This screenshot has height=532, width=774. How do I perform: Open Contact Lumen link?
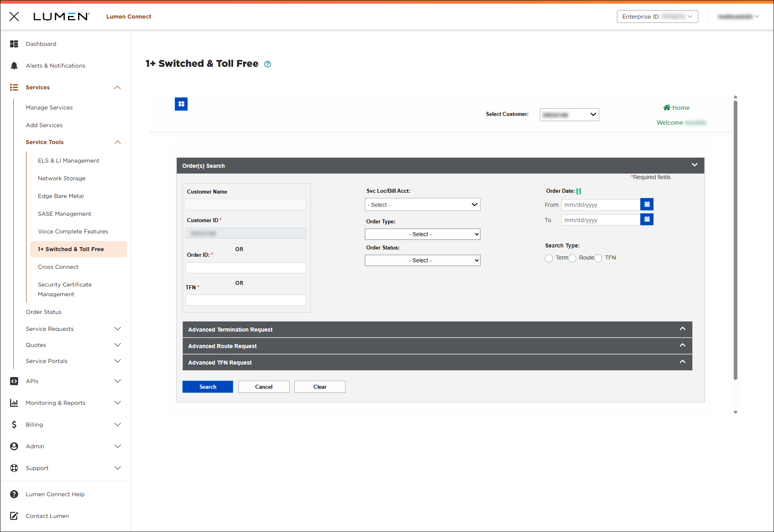pyautogui.click(x=47, y=516)
